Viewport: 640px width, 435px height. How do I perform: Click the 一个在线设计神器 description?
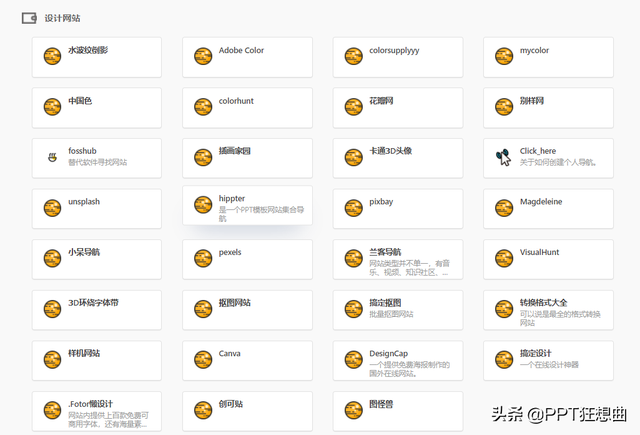pyautogui.click(x=549, y=365)
